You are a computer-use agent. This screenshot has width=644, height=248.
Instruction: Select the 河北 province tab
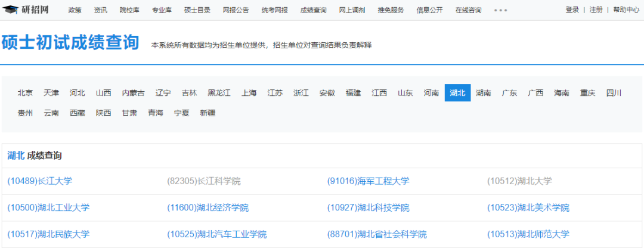click(77, 93)
